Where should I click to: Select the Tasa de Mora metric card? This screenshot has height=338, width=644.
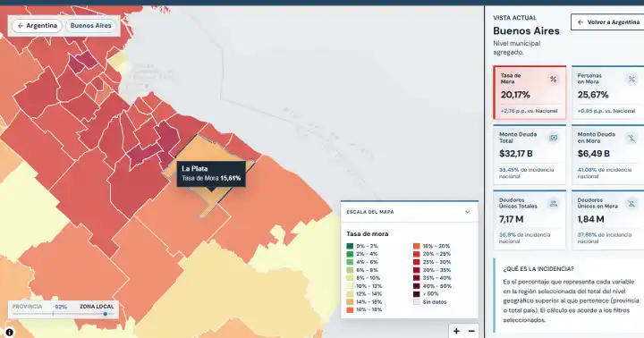point(530,93)
